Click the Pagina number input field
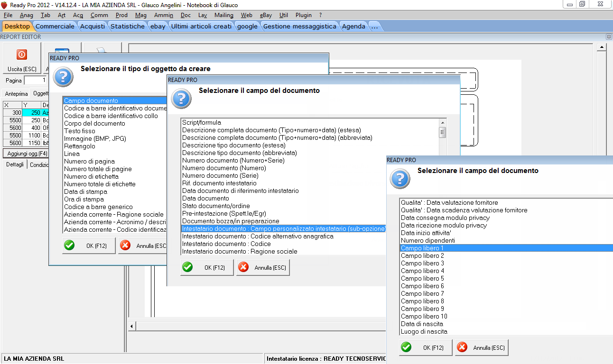The image size is (613, 364). pyautogui.click(x=36, y=81)
